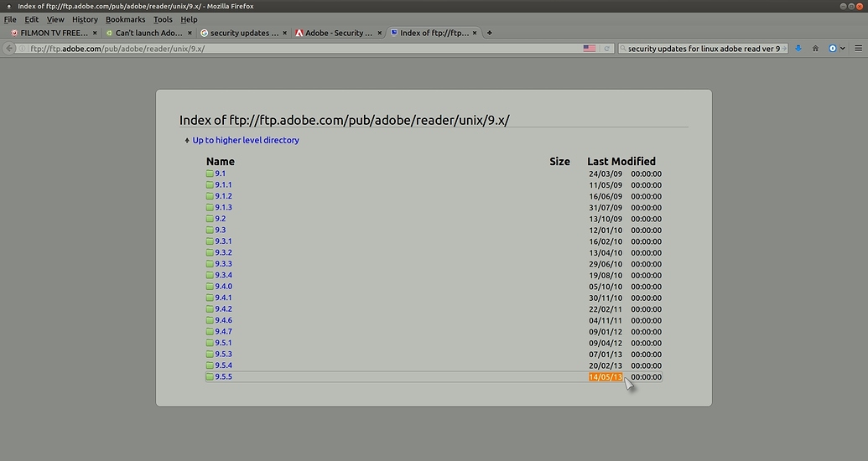868x461 pixels.
Task: Open the View menu
Action: pos(55,19)
